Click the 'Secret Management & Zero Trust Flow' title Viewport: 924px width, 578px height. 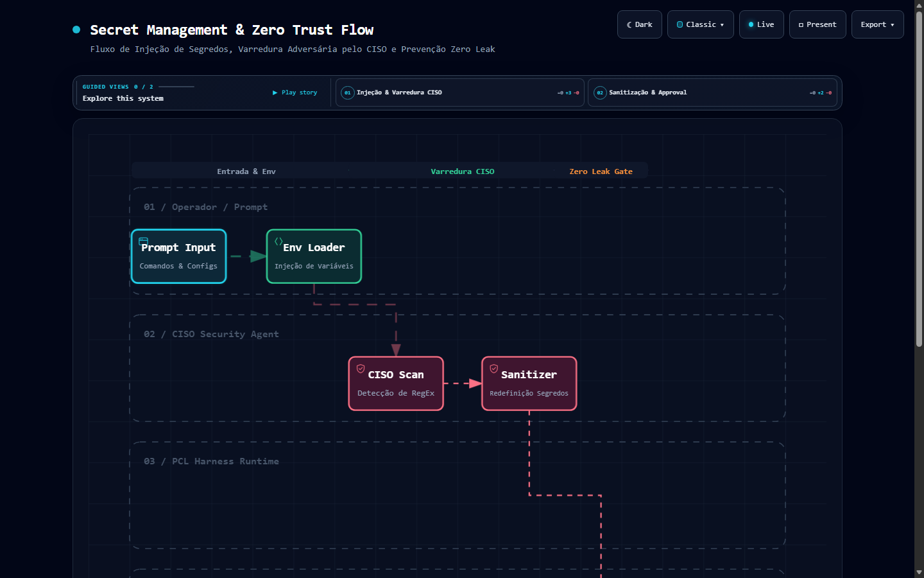pos(232,30)
